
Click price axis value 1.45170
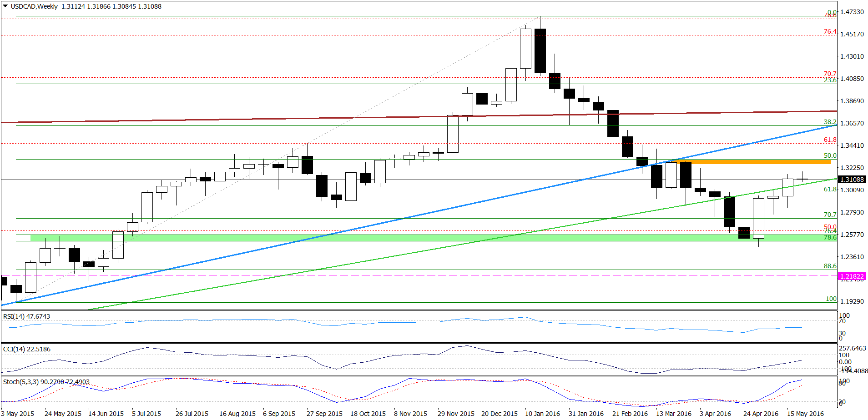click(852, 34)
